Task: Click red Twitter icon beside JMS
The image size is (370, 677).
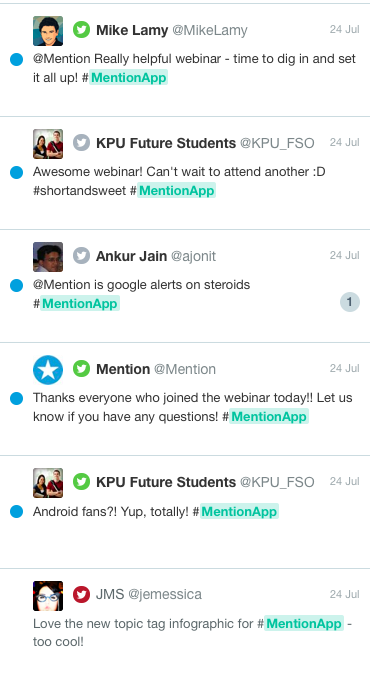Action: [x=81, y=595]
